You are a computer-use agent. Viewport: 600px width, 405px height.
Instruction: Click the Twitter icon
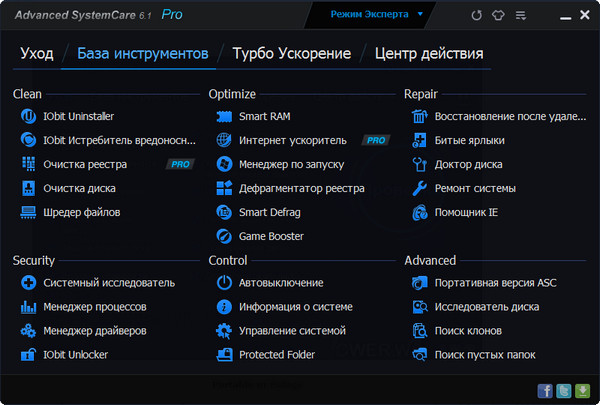563,390
